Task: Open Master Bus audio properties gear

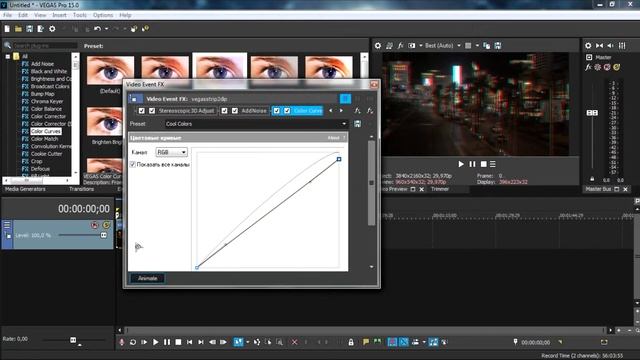Action: click(588, 46)
